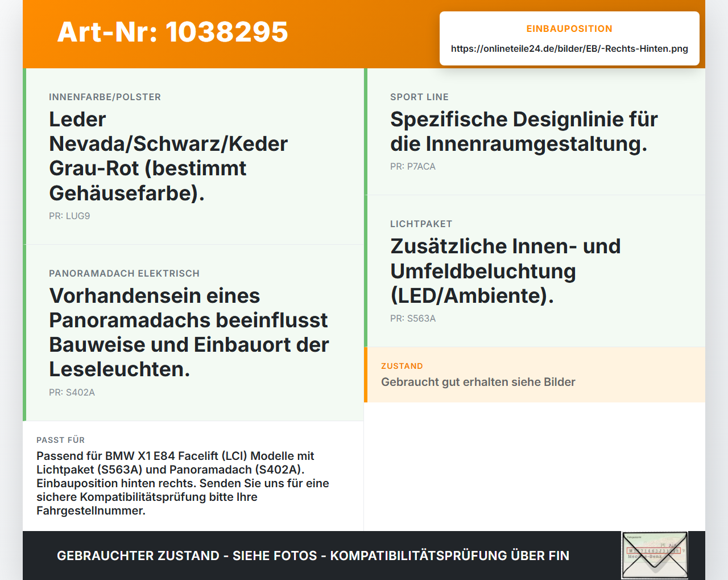Open the onlineteile24.de Rechts-Hinten.png URL
728x580 pixels.
[x=569, y=48]
